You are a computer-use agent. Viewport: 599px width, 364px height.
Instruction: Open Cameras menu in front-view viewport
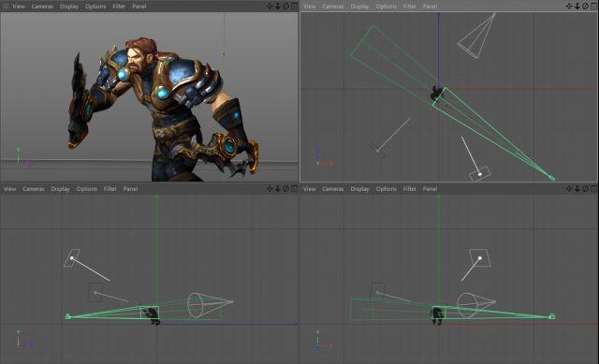(x=333, y=189)
